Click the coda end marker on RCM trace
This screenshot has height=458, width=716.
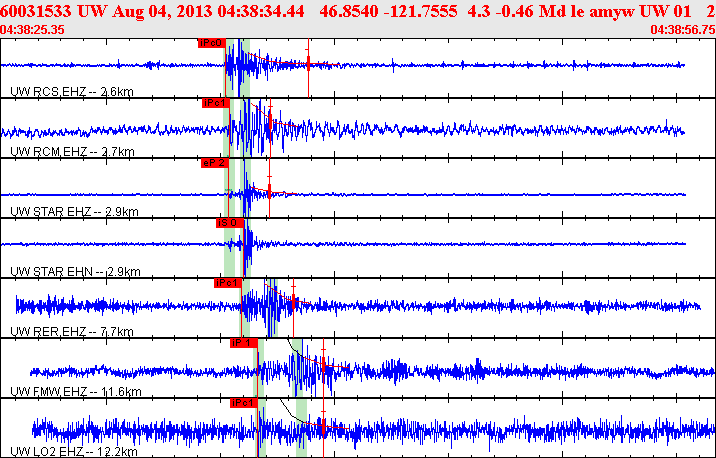(270, 121)
